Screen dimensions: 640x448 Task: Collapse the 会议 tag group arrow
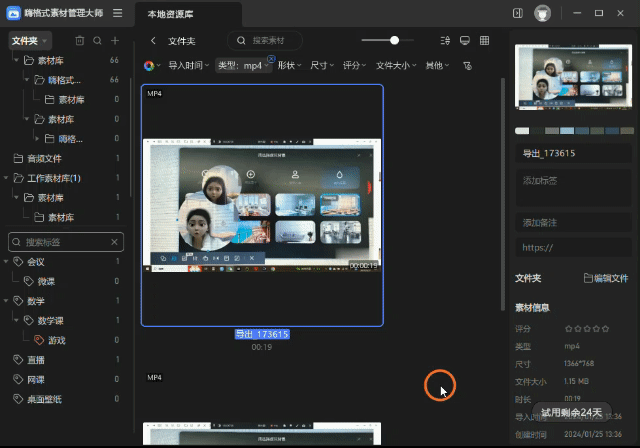point(6,262)
